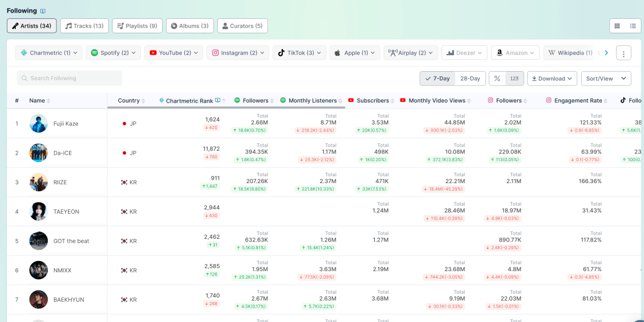Screen dimensions: 644x322
Task: Toggle percentage display with % button
Action: click(497, 79)
